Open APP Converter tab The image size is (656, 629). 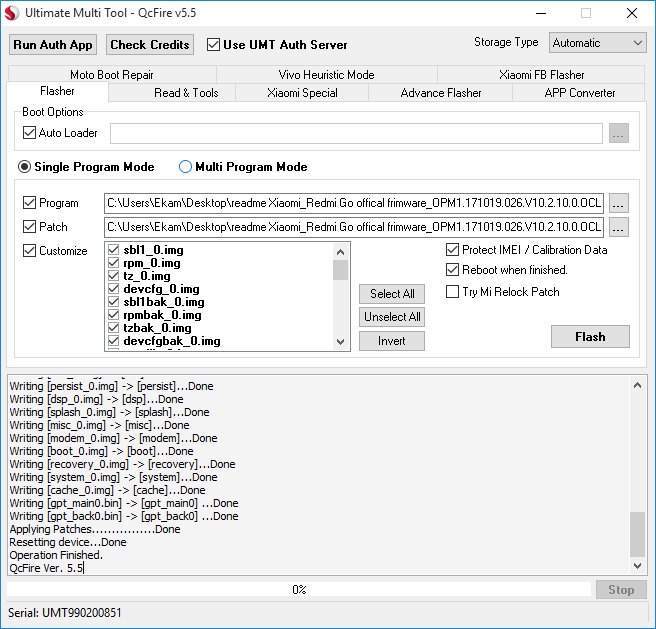(x=579, y=92)
